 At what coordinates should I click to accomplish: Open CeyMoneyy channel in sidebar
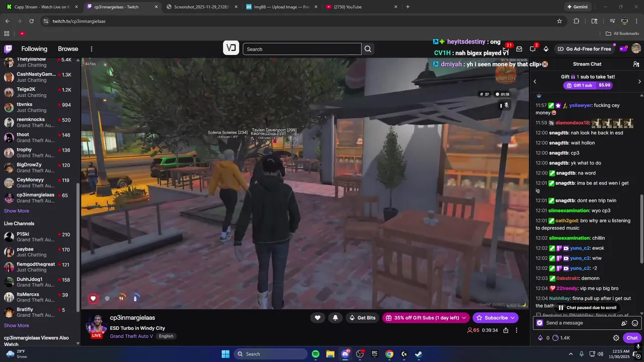[x=38, y=183]
